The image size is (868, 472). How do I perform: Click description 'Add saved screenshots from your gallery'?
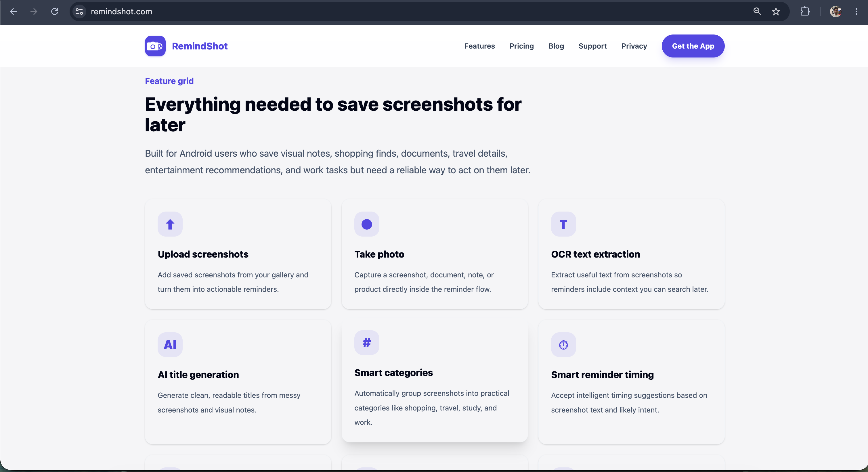click(x=233, y=282)
